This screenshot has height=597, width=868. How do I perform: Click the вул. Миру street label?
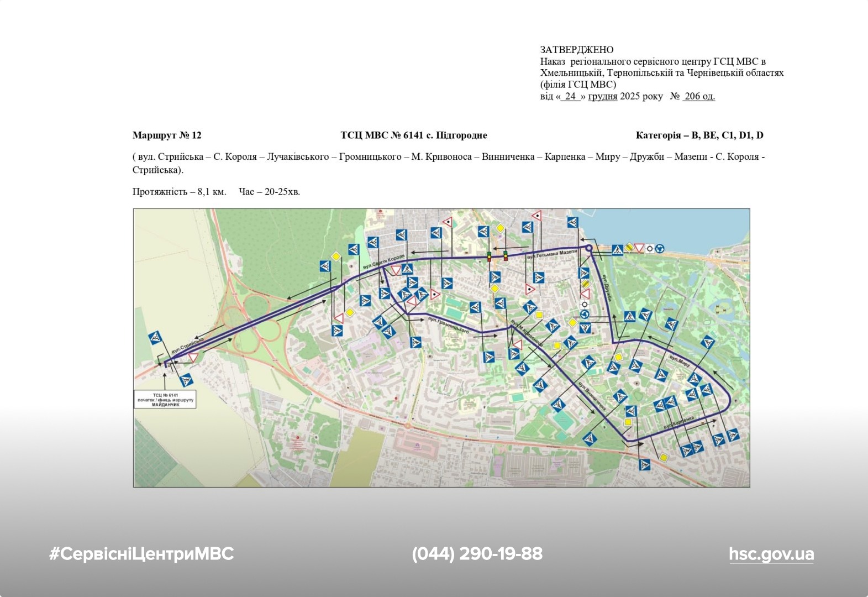tap(680, 362)
